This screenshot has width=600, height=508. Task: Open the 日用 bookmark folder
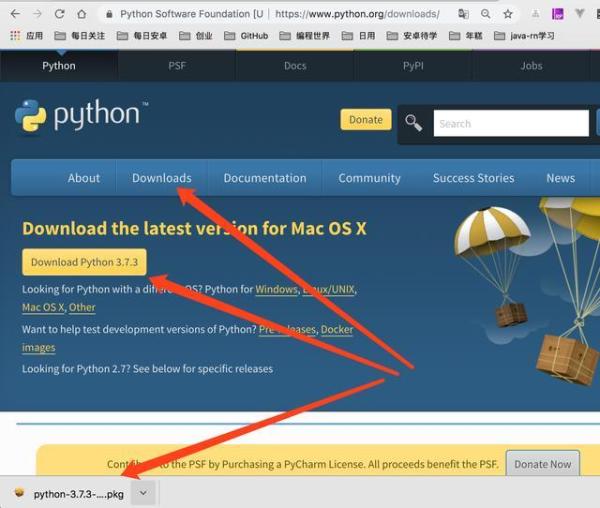358,36
